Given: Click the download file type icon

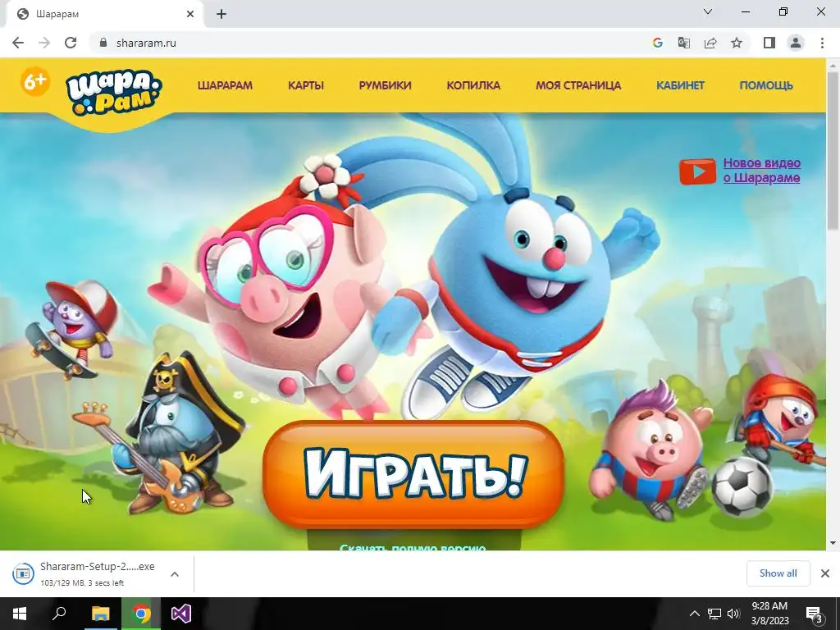Looking at the screenshot, I should (x=23, y=573).
